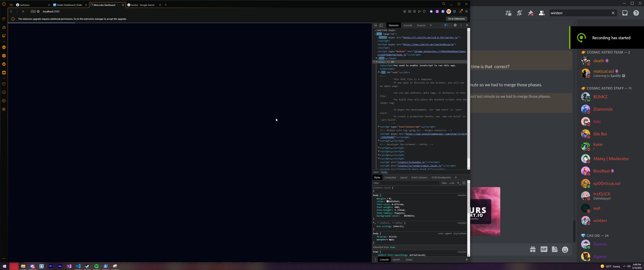Toggle the device toolbar in DevTools

pos(381,25)
